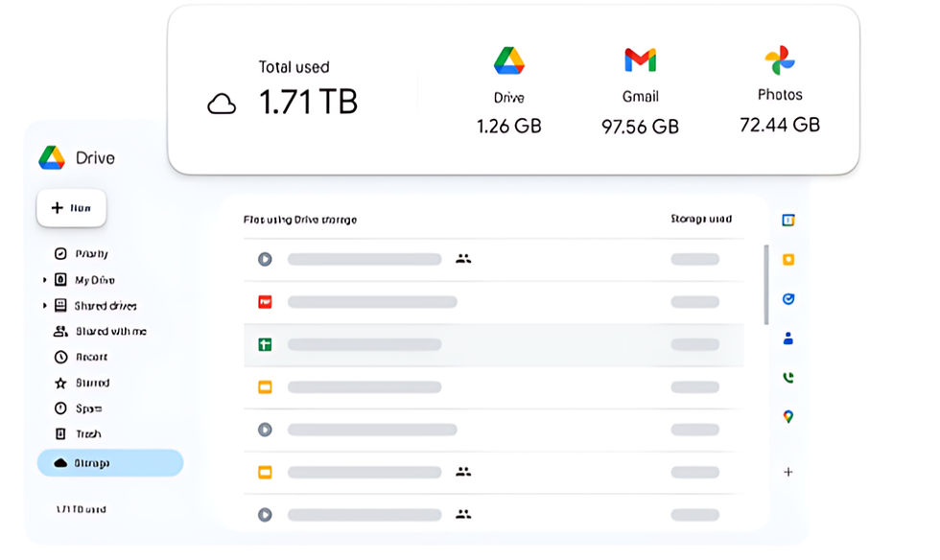Open Google Tasks side panel icon
This screenshot has width=940, height=560.
787,299
